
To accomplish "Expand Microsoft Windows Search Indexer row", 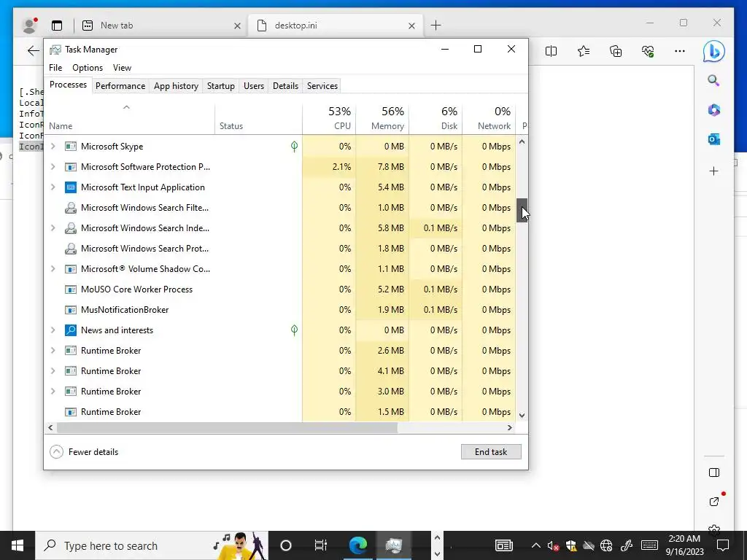I will pos(53,228).
